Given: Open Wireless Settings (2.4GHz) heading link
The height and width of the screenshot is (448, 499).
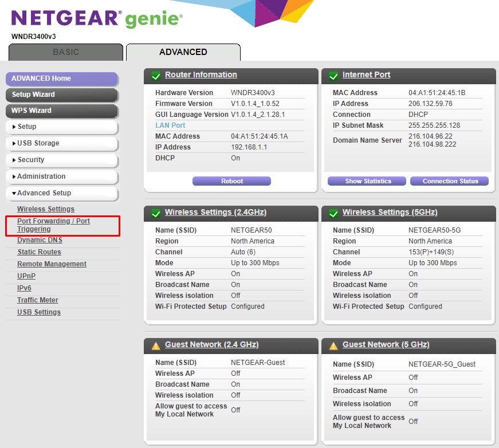Looking at the screenshot, I should coord(215,212).
